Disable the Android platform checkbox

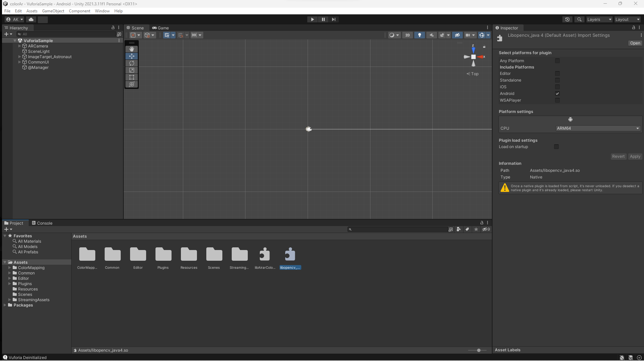[557, 94]
